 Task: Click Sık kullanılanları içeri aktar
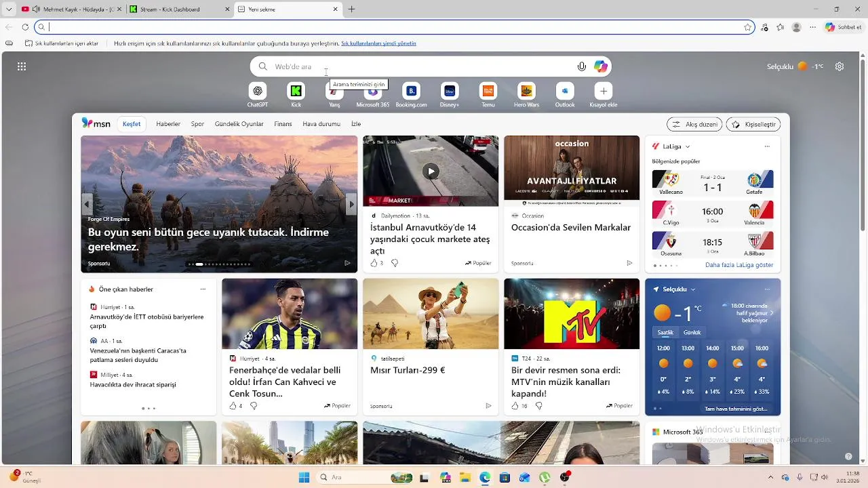point(62,43)
